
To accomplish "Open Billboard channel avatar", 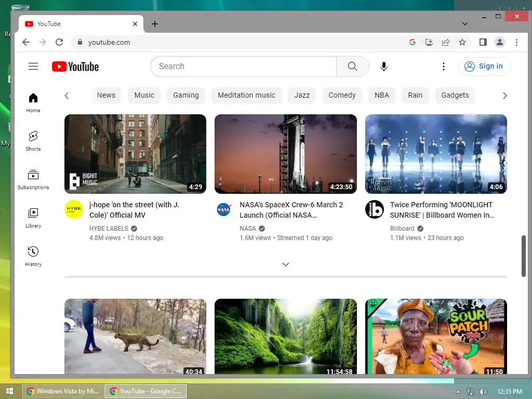I will (x=375, y=209).
